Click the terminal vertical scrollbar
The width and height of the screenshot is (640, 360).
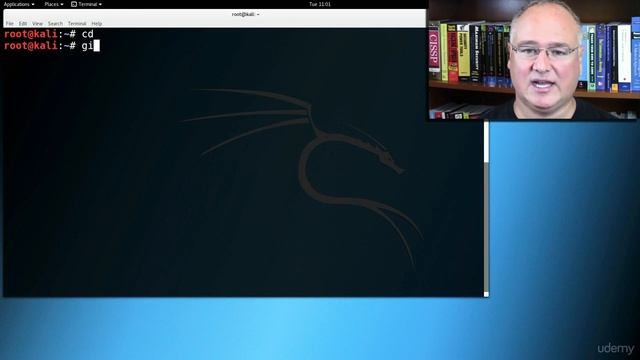tap(486, 208)
